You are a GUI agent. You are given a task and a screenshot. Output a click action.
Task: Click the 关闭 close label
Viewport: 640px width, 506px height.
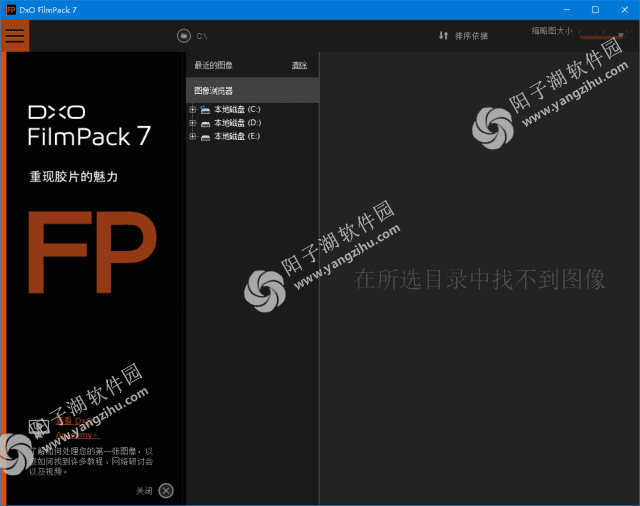[x=144, y=491]
